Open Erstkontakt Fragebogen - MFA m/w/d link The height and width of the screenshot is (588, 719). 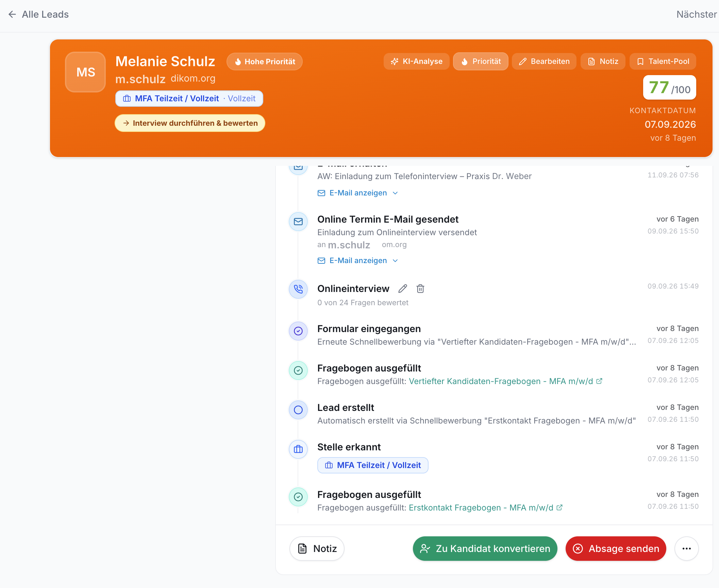(x=486, y=508)
